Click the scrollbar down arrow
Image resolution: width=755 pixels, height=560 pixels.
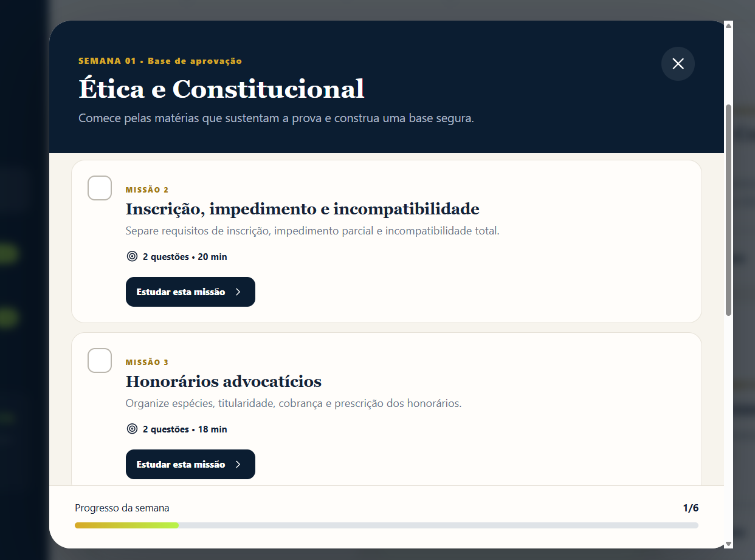pyautogui.click(x=729, y=544)
